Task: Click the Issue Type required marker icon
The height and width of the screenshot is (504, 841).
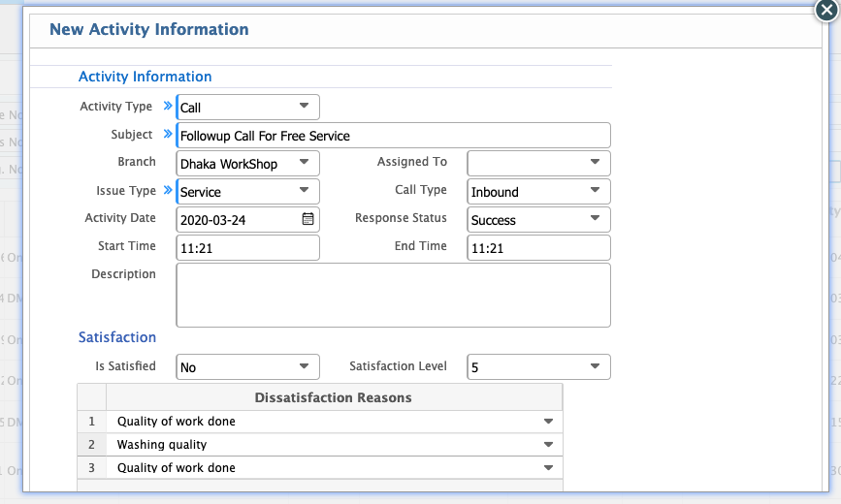Action: (168, 189)
